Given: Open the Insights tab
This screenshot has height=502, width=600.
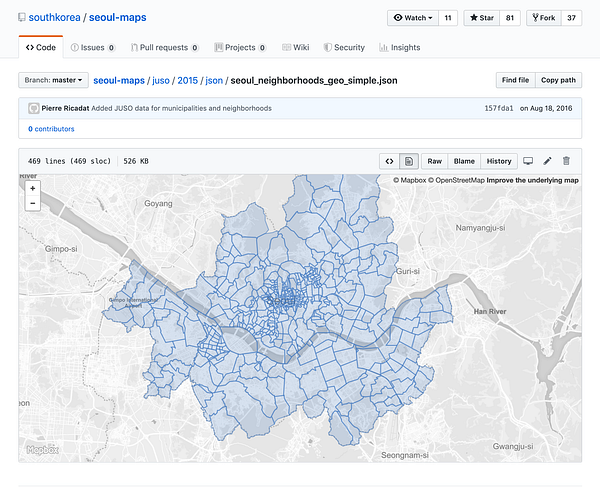Looking at the screenshot, I should [399, 47].
